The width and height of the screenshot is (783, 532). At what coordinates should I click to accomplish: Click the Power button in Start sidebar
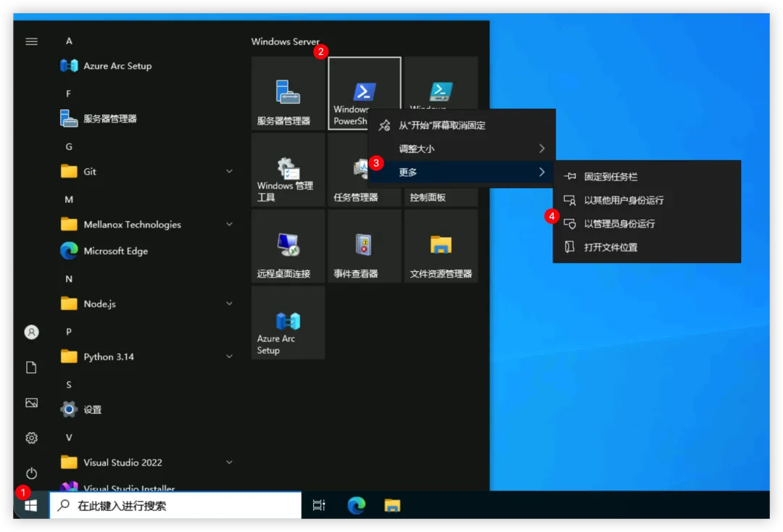(x=31, y=473)
